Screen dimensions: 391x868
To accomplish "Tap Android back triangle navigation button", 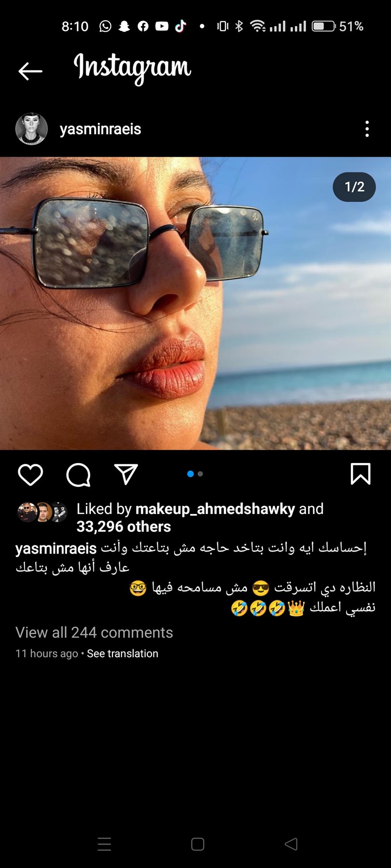I will [291, 844].
